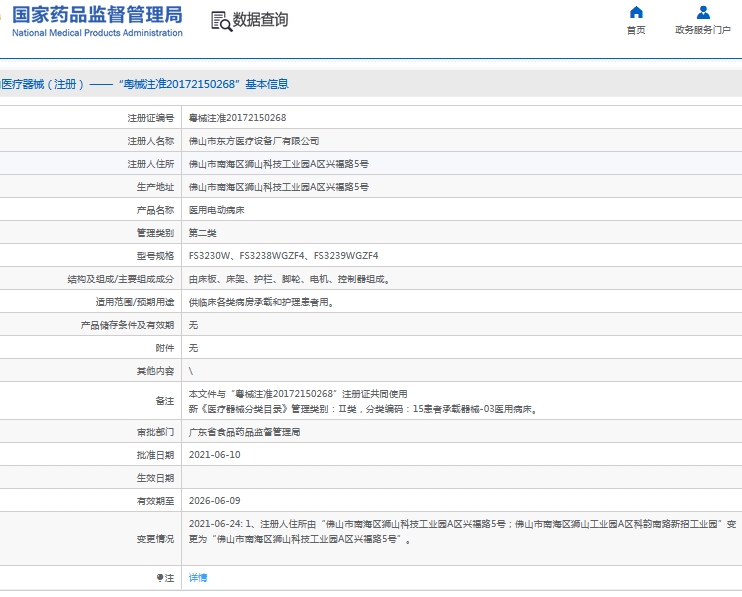Open the government service portal person icon
Viewport: 742px width, 597px height.
(703, 12)
